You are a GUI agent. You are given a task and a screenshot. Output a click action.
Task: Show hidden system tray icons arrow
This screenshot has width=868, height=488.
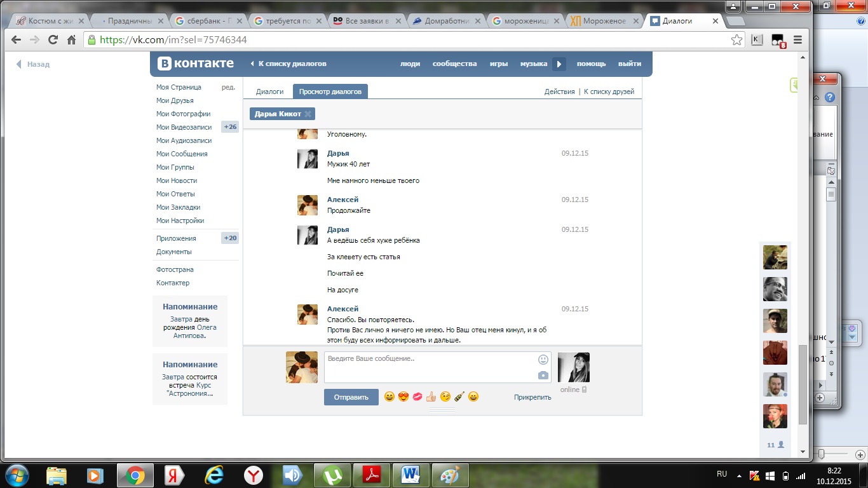[738, 475]
